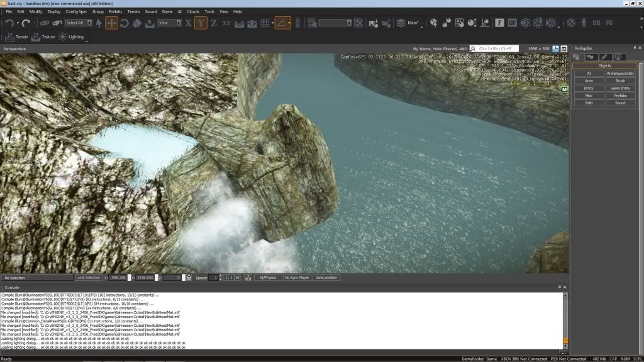Image resolution: width=644 pixels, height=362 pixels.
Task: Open the Prefabs menu
Action: pos(116,11)
